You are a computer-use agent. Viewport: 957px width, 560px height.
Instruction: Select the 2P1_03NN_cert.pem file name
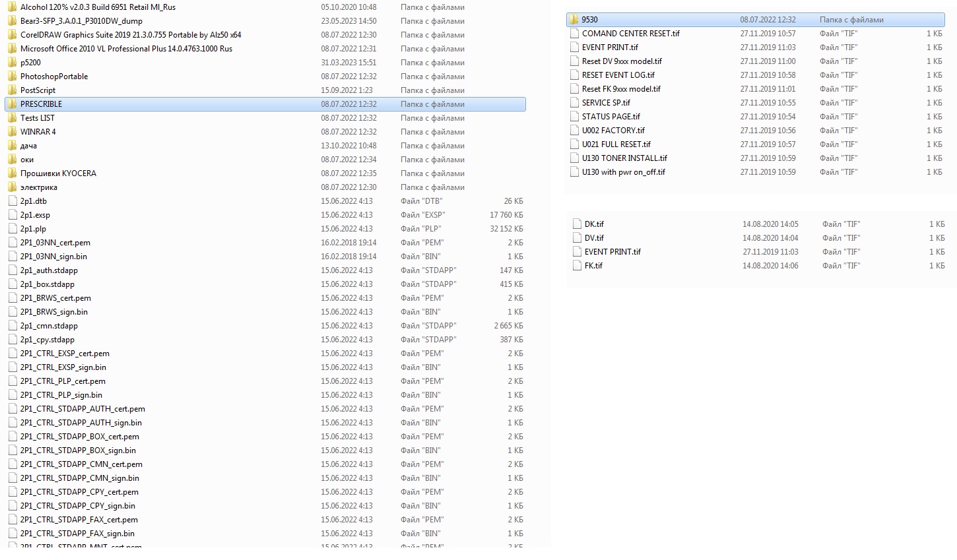[55, 243]
